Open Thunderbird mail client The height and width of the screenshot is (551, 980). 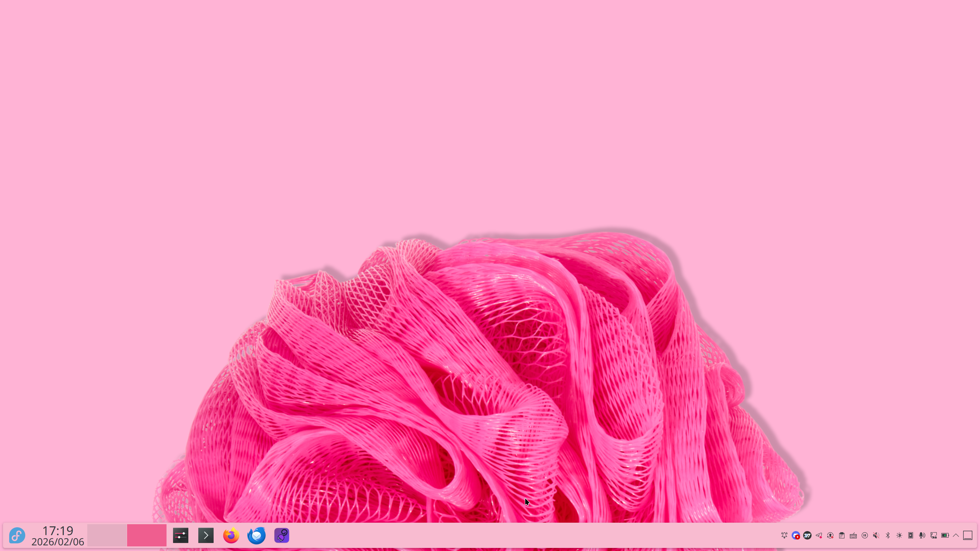pyautogui.click(x=256, y=535)
